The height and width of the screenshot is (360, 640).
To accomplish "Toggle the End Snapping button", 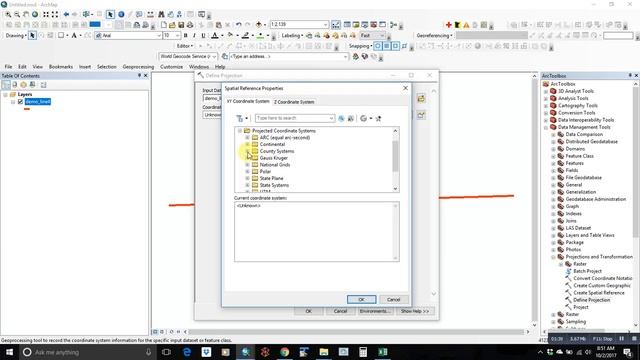I will point(387,46).
